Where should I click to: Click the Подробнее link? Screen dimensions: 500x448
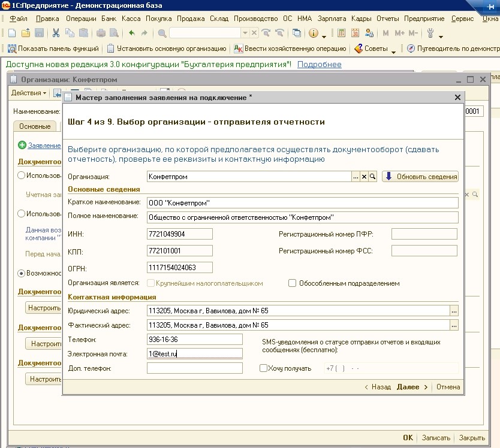coord(319,64)
